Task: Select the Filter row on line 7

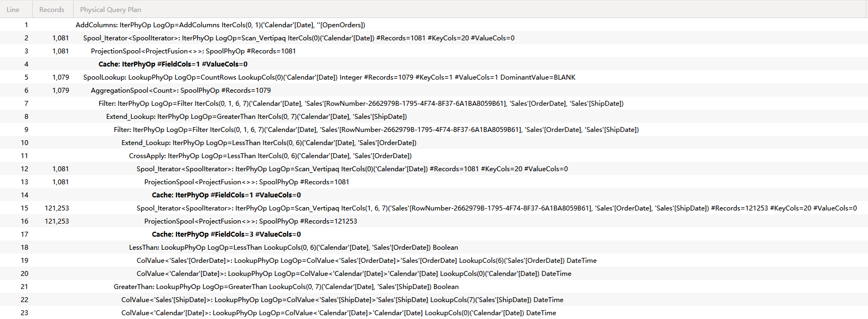Action: click(434, 104)
